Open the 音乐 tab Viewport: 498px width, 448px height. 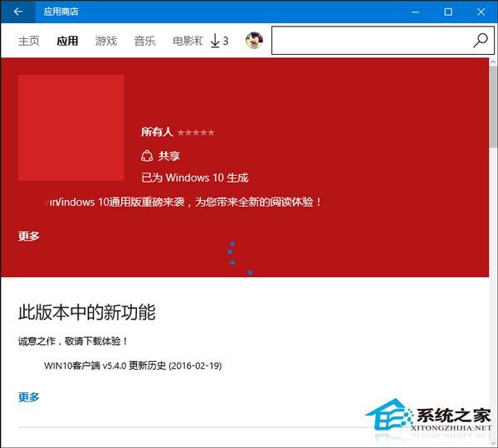pyautogui.click(x=144, y=41)
